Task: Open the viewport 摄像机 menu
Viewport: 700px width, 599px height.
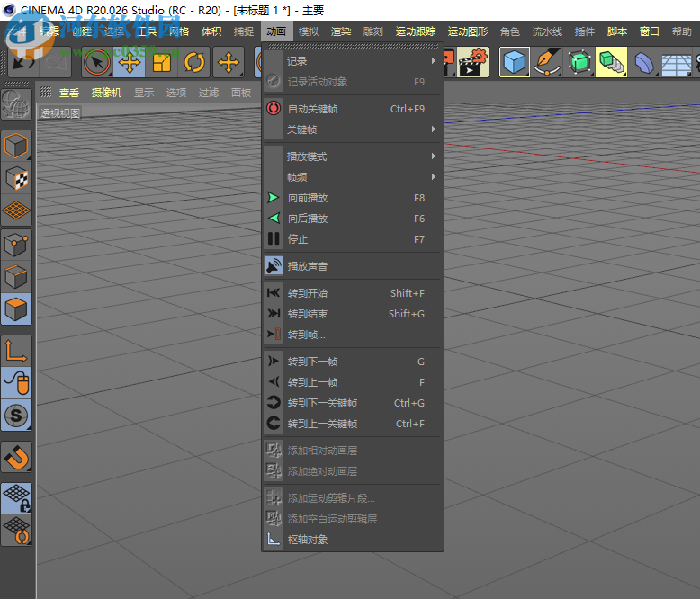Action: pos(106,93)
